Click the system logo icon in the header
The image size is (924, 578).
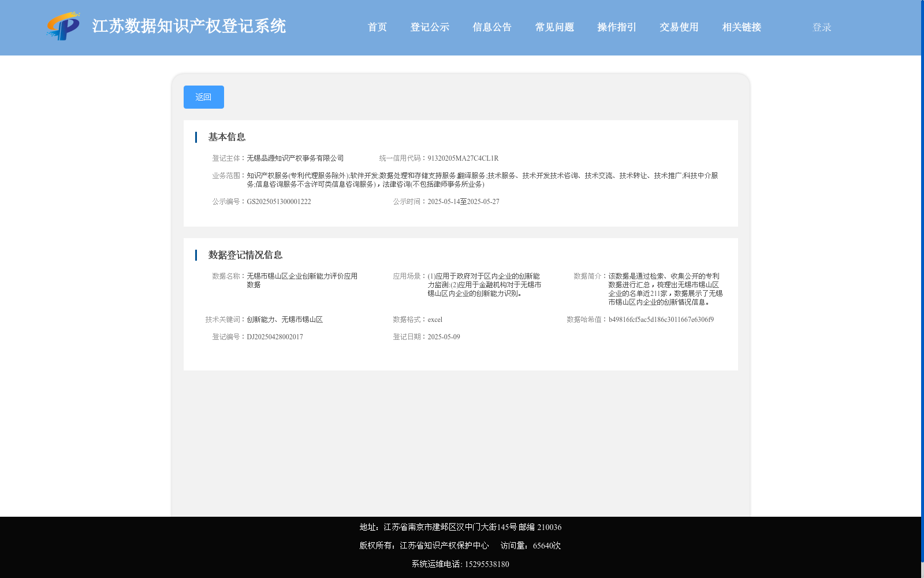click(64, 26)
